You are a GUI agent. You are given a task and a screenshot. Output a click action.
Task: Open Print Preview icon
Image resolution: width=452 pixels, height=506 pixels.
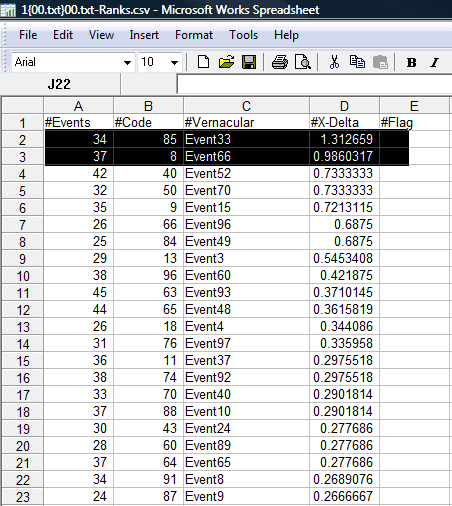point(303,62)
